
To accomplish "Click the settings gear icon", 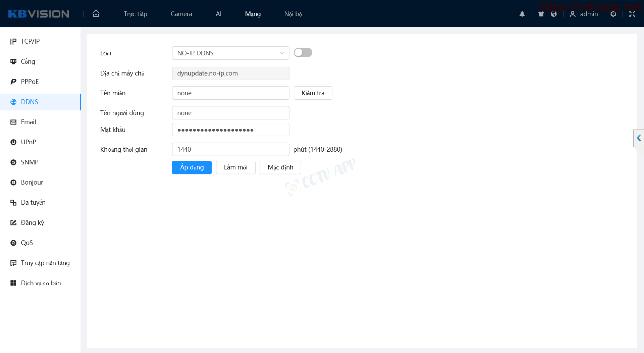I will (613, 14).
